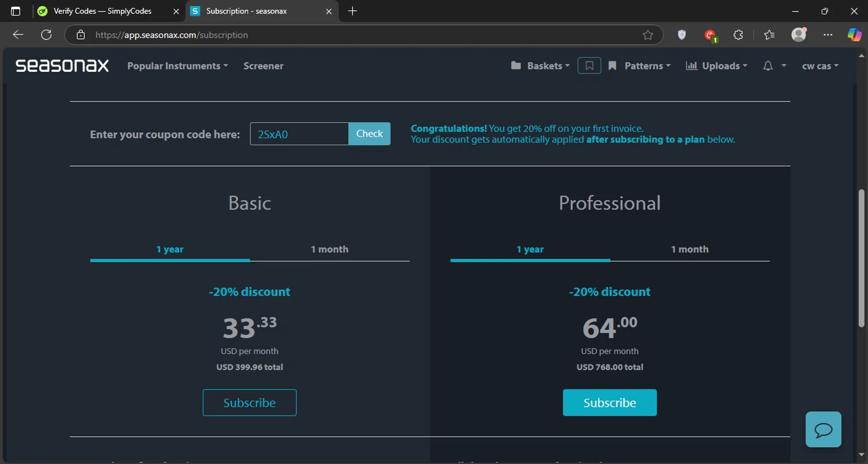This screenshot has width=868, height=464.
Task: Close the Verify Codes SimplyCodes tab
Action: 176,11
